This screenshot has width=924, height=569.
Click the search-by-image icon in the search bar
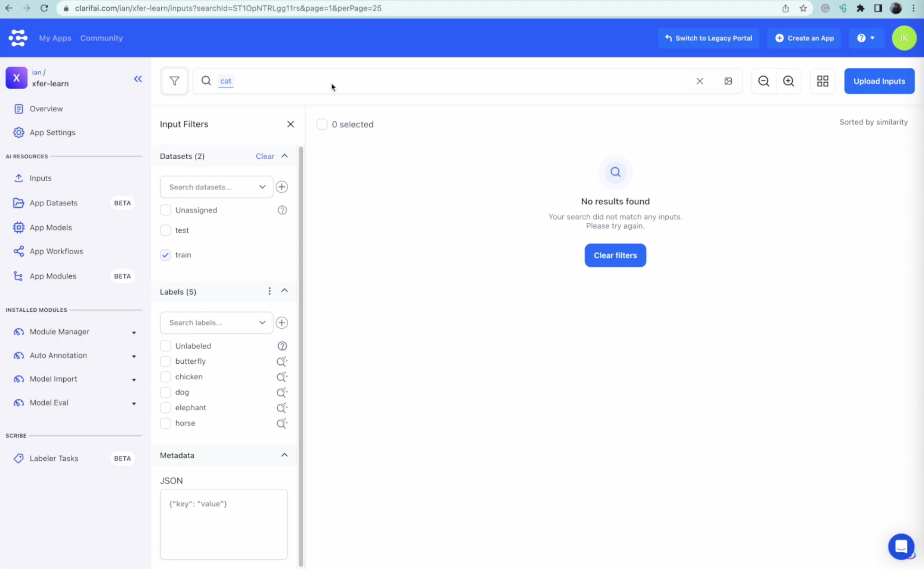click(x=728, y=81)
